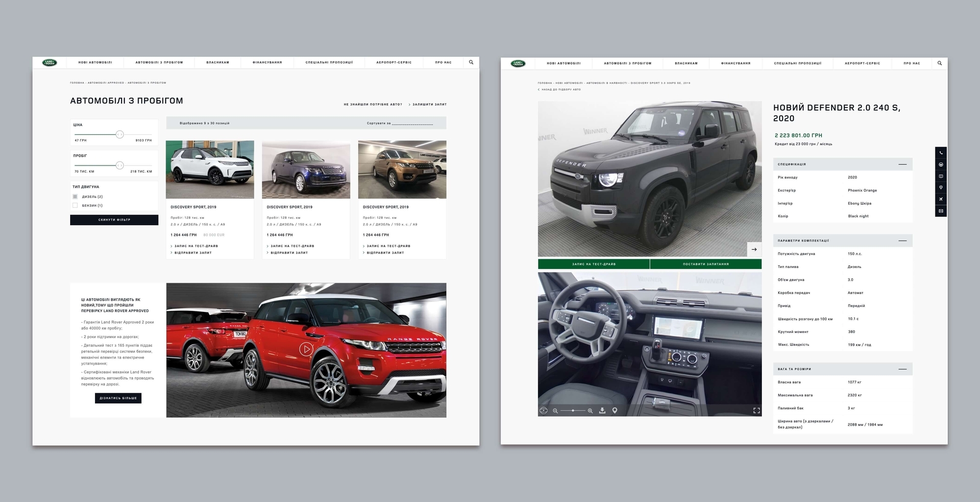Image resolution: width=980 pixels, height=502 pixels.
Task: Go to next Defender photo arrow
Action: pos(754,249)
